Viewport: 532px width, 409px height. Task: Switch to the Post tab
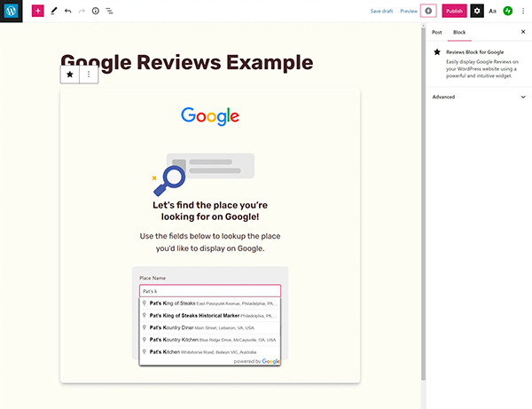pos(436,32)
